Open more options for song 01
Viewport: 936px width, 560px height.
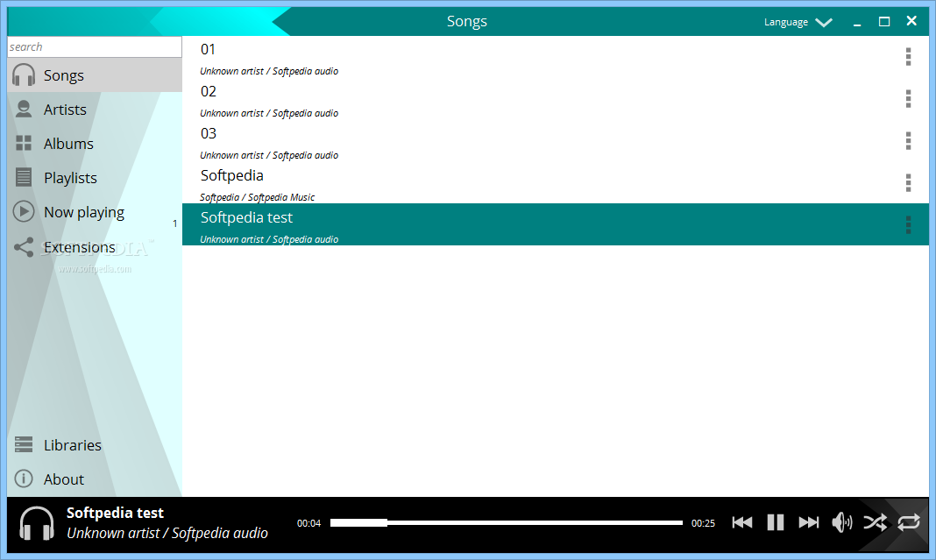point(908,57)
